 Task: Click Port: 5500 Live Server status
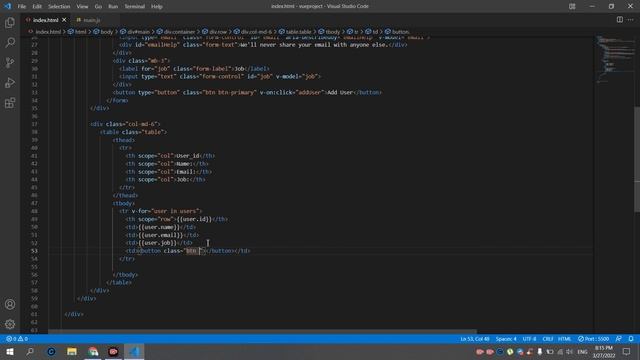pos(593,339)
